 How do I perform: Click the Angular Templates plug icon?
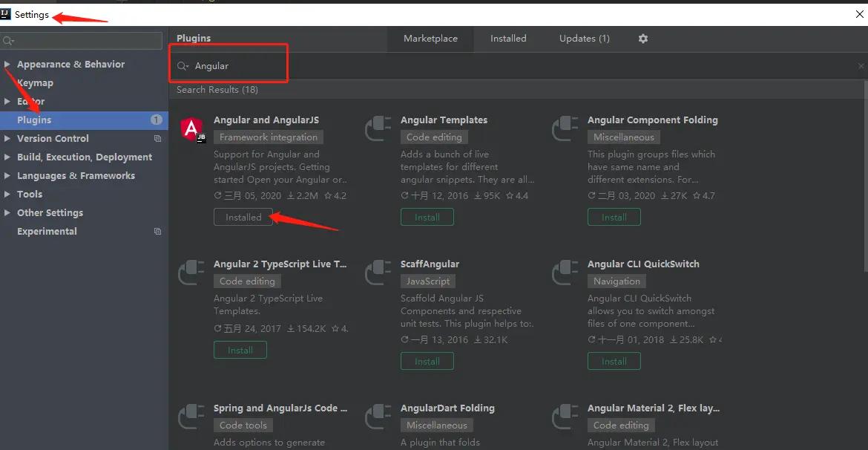coord(378,129)
